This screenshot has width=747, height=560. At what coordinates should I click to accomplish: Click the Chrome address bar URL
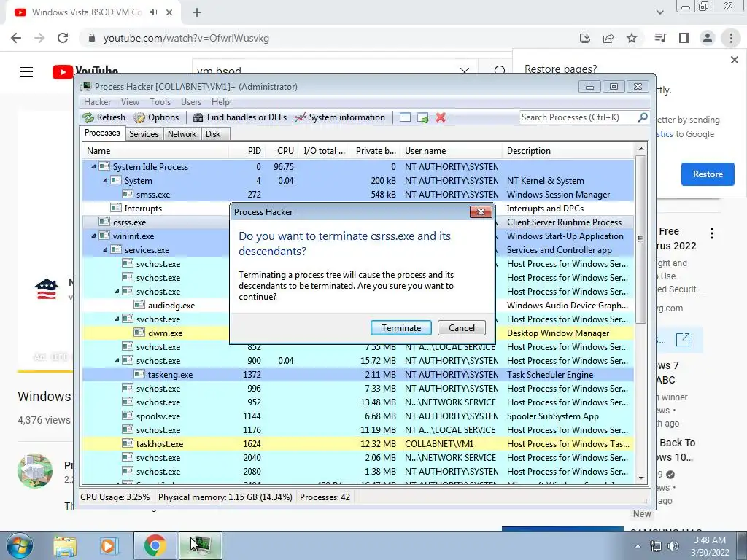coord(186,38)
